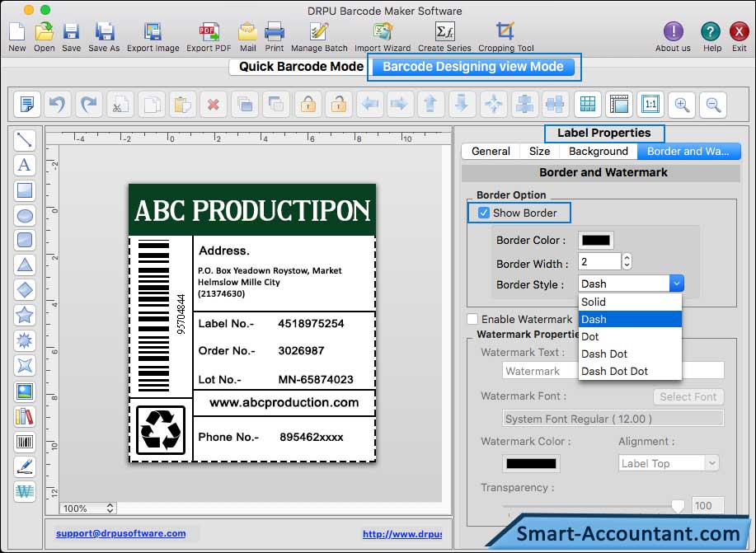Select the recycle symbol on the label
Viewport: 756px width, 553px height.
pyautogui.click(x=161, y=430)
